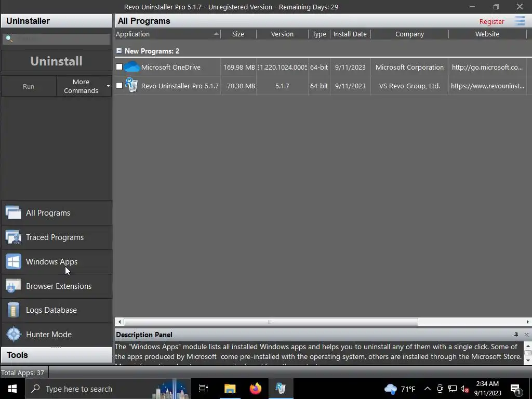The height and width of the screenshot is (399, 532).
Task: Select the Uninstaller section header
Action: [x=56, y=21]
